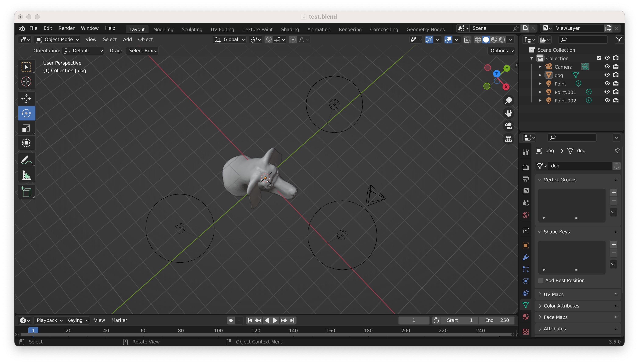This screenshot has width=639, height=364.
Task: Open the Physics properties tab
Action: coord(526,281)
